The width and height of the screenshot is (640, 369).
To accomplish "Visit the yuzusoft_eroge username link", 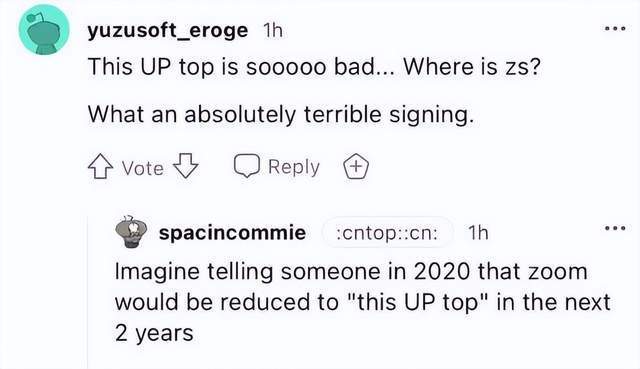I will pos(168,30).
